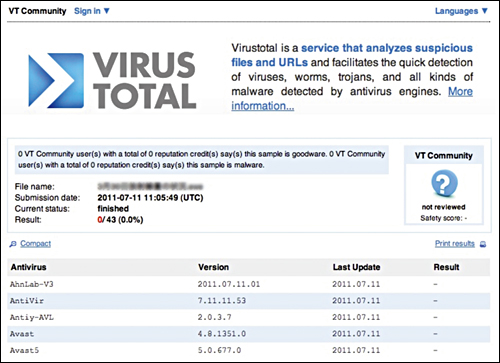
Task: Click the Avast5 antivirus row name
Action: 24,350
